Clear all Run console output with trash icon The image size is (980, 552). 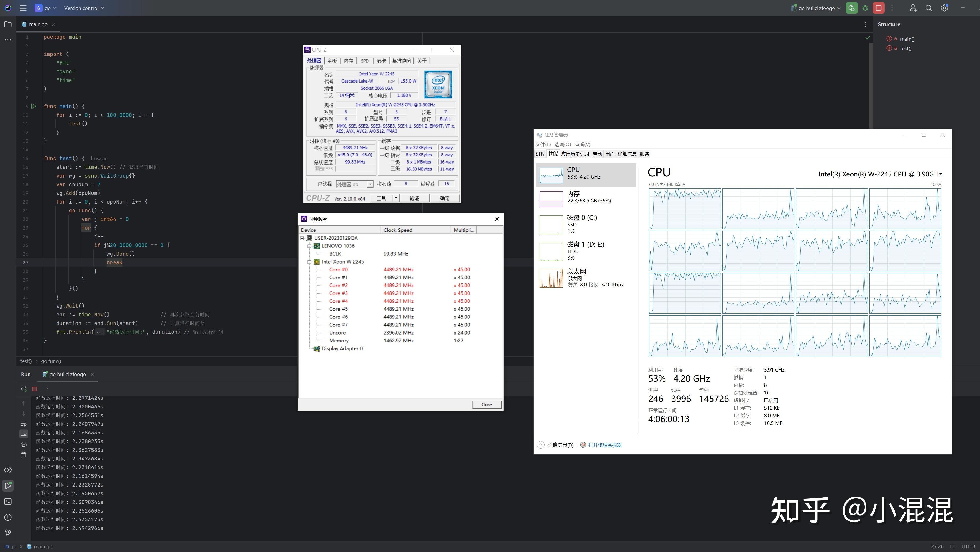tap(24, 454)
